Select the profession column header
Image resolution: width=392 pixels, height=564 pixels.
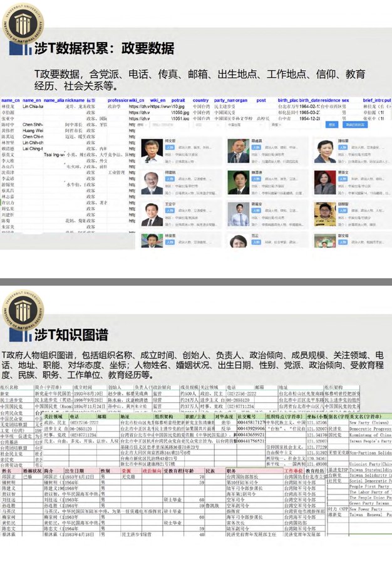click(x=118, y=100)
